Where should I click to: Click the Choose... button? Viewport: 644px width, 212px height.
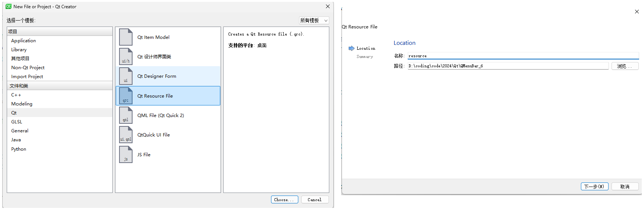point(284,200)
